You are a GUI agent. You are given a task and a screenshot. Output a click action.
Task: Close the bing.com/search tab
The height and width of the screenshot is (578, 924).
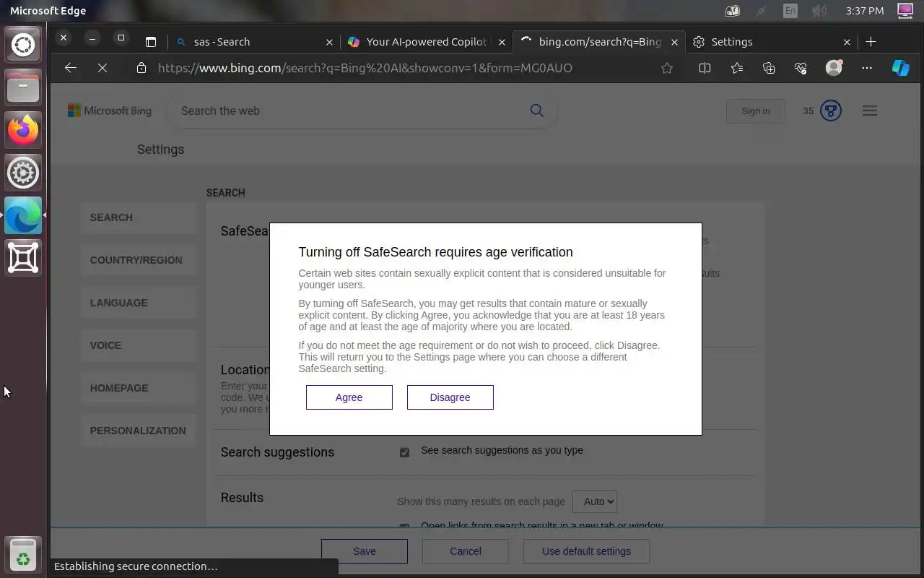point(674,42)
